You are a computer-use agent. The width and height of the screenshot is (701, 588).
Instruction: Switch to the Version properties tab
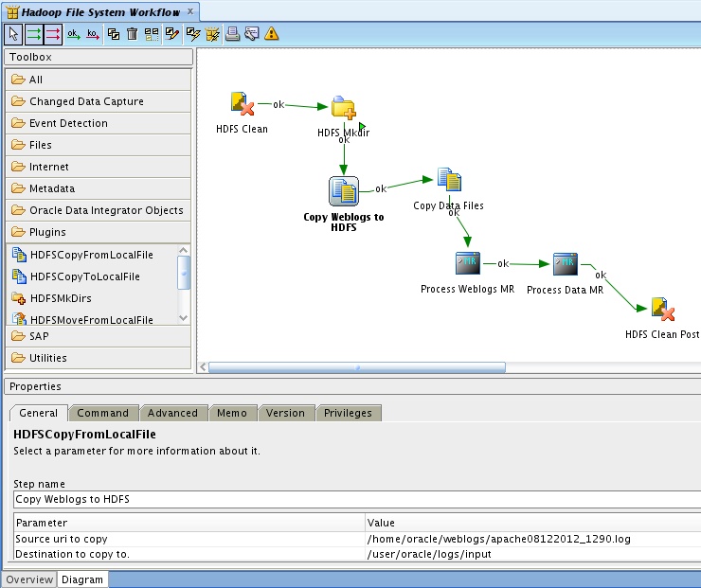click(x=285, y=413)
